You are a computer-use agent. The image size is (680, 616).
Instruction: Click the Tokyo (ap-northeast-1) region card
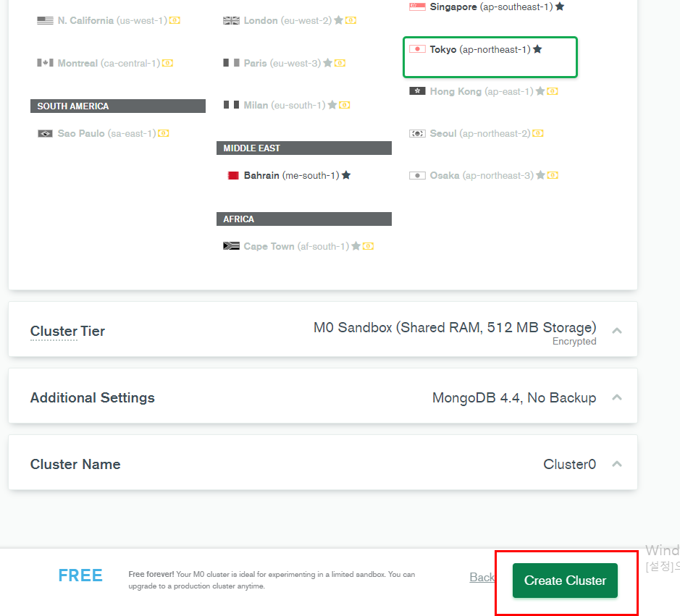point(490,57)
